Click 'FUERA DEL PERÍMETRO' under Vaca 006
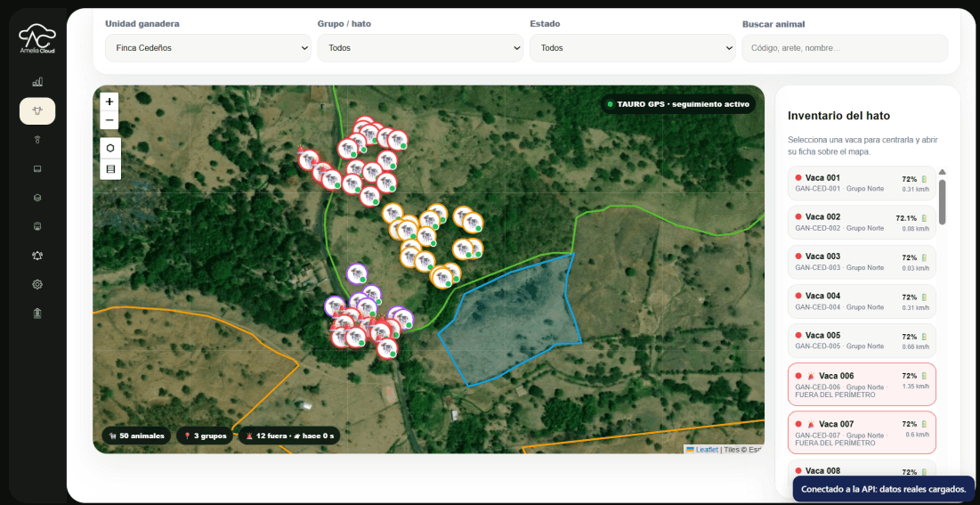The height and width of the screenshot is (505, 980). [835, 395]
